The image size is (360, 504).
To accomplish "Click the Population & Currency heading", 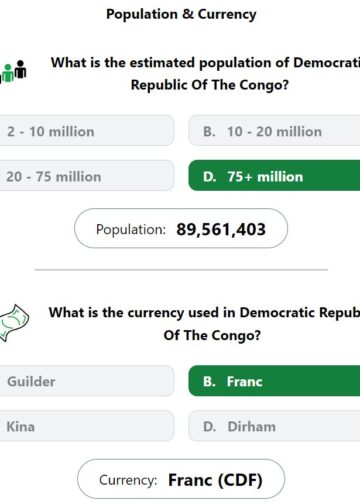I will click(x=181, y=14).
